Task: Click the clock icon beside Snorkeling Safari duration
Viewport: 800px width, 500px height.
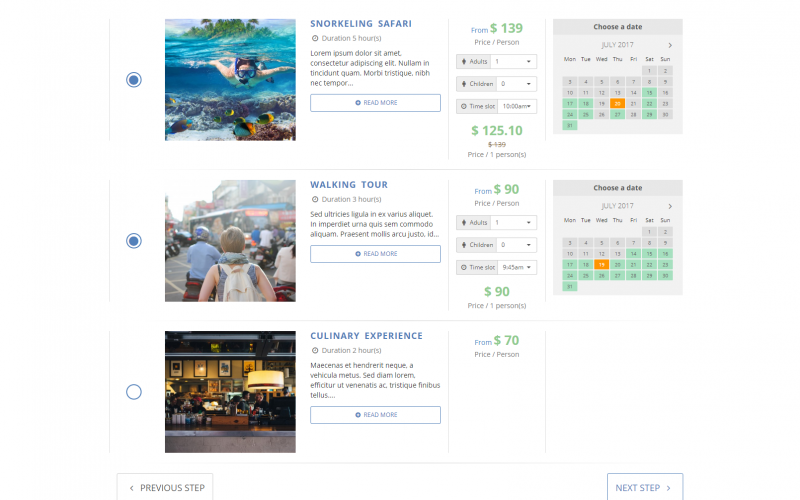Action: coord(315,38)
